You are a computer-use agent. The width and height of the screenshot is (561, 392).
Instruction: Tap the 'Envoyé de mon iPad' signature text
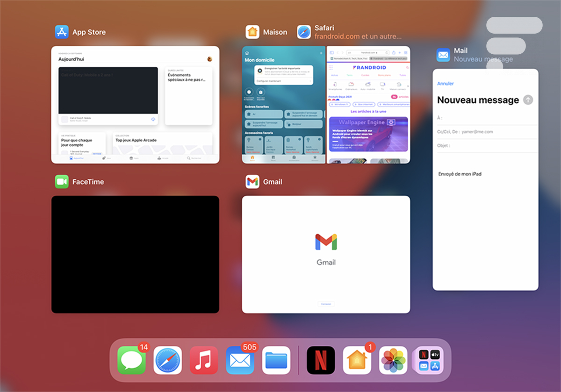[460, 174]
